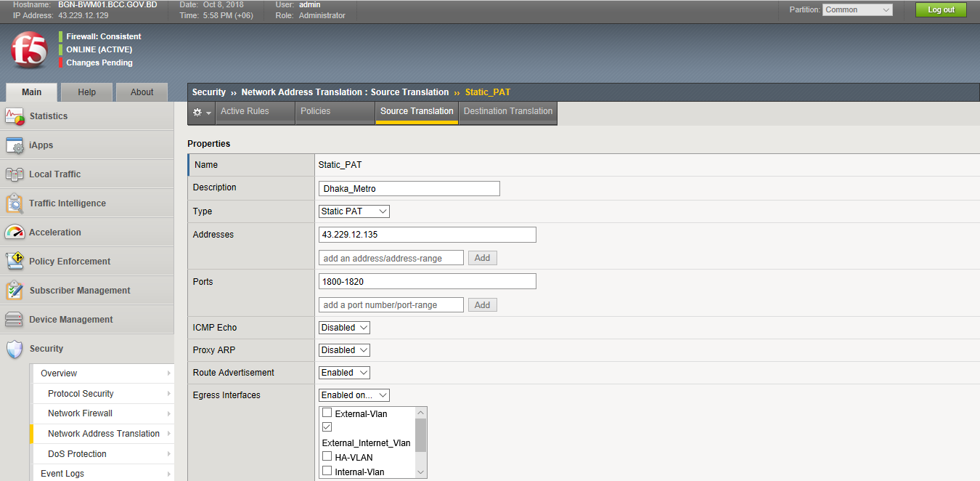Click the F5 logo icon

tap(29, 51)
